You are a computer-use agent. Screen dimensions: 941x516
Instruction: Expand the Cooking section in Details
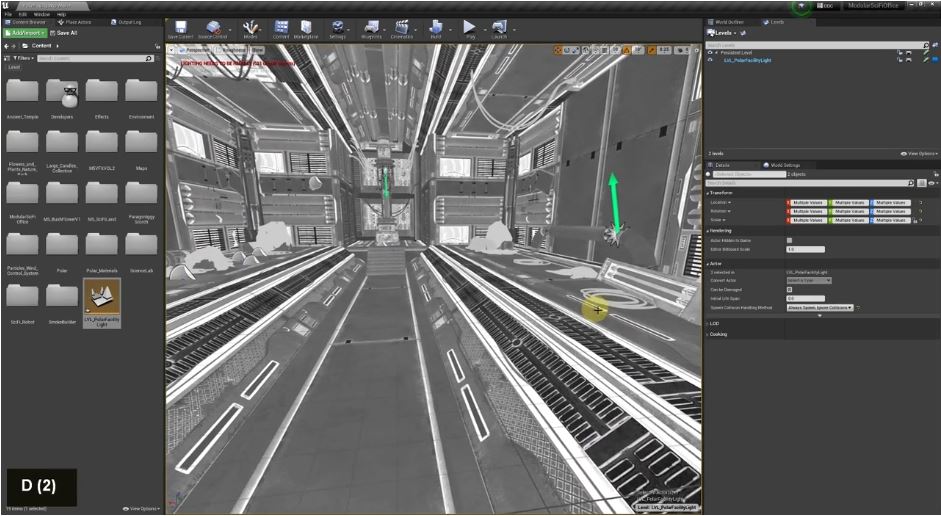(x=718, y=334)
